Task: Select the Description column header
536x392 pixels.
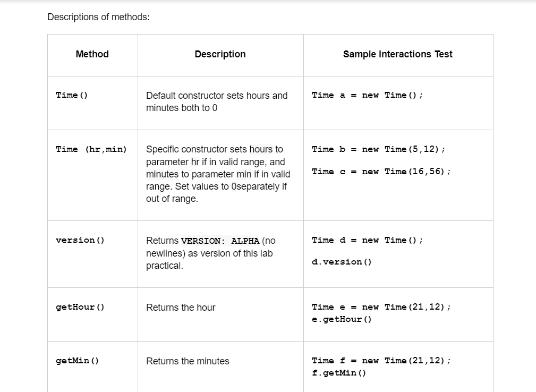Action: coord(220,54)
